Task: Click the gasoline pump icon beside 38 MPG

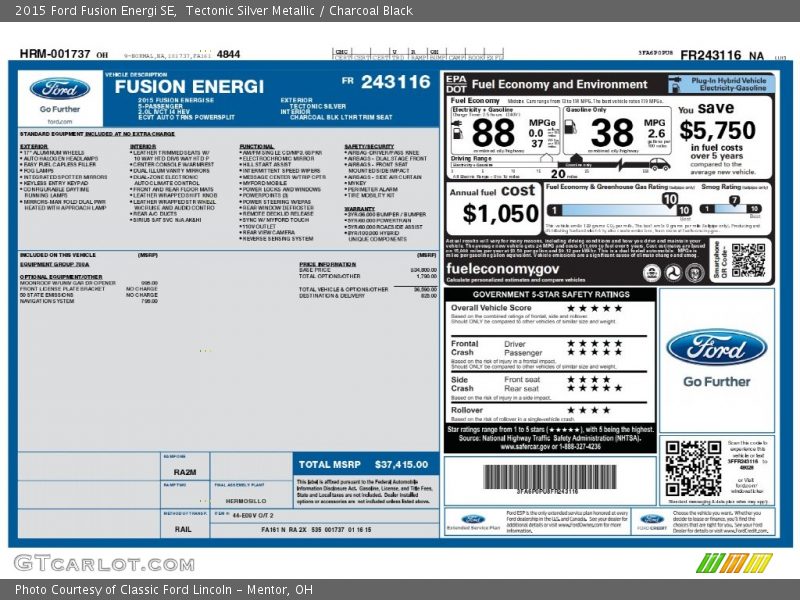Action: pos(572,129)
